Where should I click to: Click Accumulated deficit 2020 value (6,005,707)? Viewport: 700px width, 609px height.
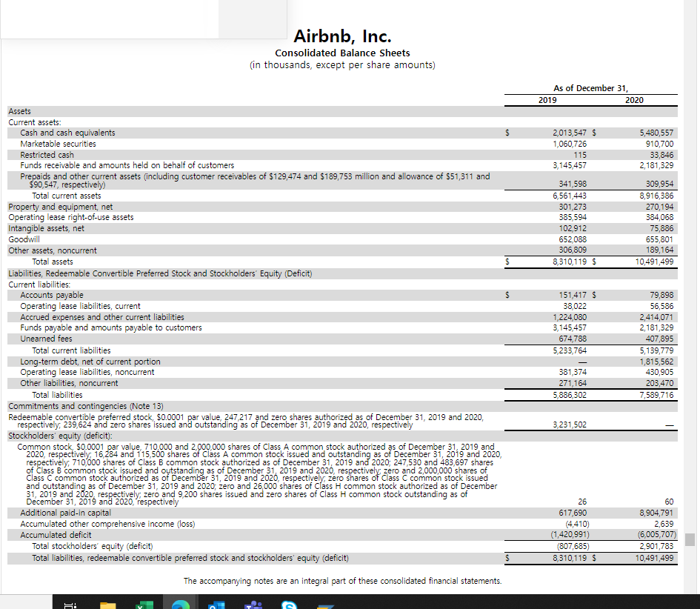point(657,534)
